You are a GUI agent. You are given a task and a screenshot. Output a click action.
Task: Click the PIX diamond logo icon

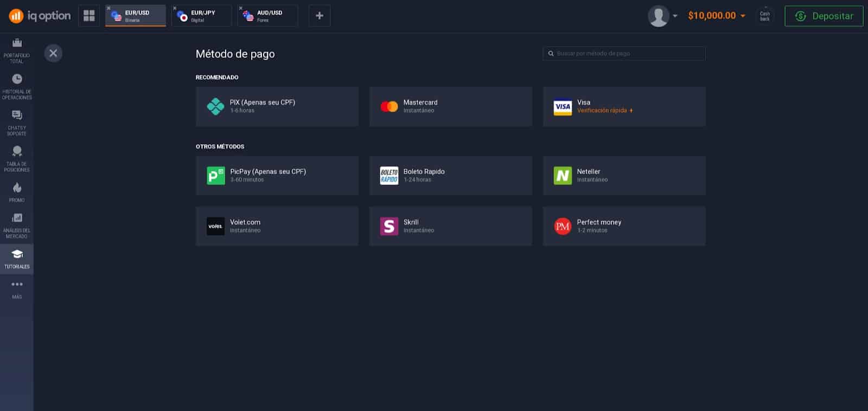(215, 106)
